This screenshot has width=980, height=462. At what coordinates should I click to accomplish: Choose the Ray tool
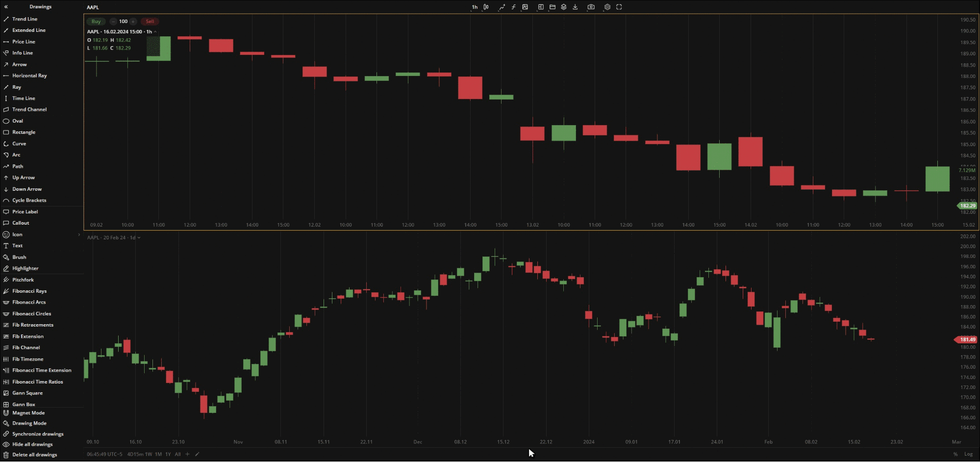tap(17, 87)
